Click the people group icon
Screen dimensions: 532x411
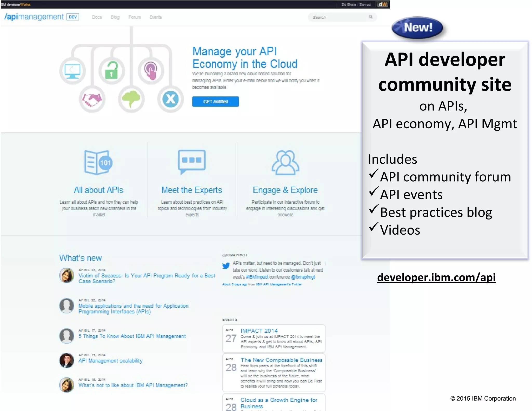(x=285, y=163)
